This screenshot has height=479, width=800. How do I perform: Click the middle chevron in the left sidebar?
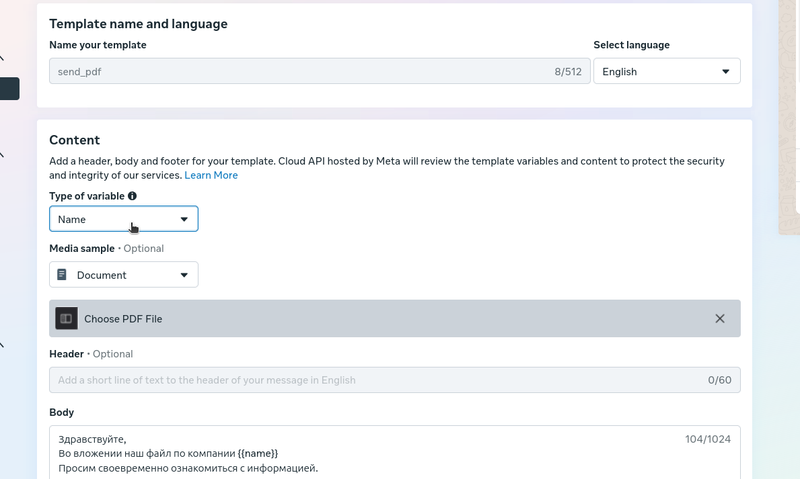[3, 155]
